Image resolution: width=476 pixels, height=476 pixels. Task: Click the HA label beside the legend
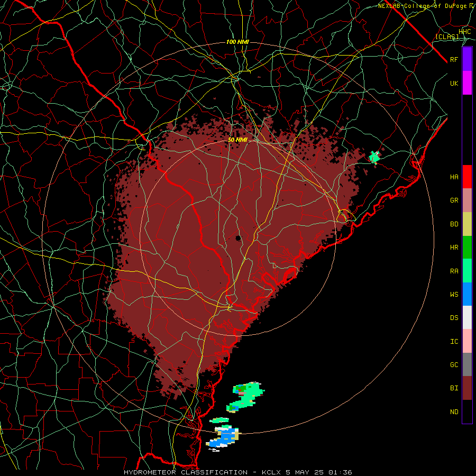pyautogui.click(x=454, y=177)
